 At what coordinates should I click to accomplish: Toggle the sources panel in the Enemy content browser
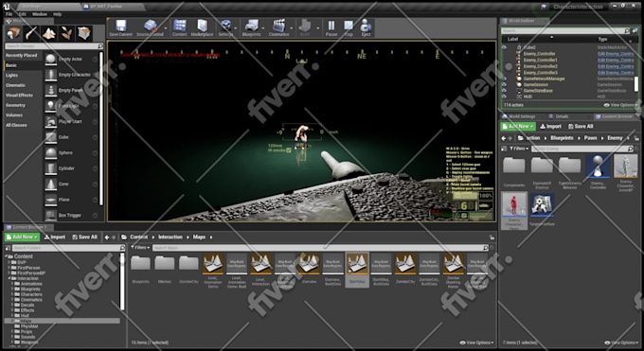click(x=504, y=149)
